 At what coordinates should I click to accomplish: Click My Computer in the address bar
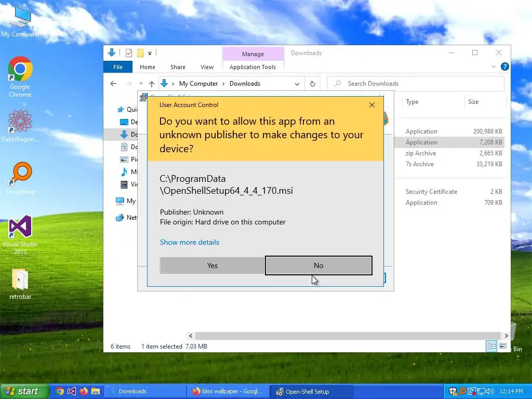click(198, 84)
